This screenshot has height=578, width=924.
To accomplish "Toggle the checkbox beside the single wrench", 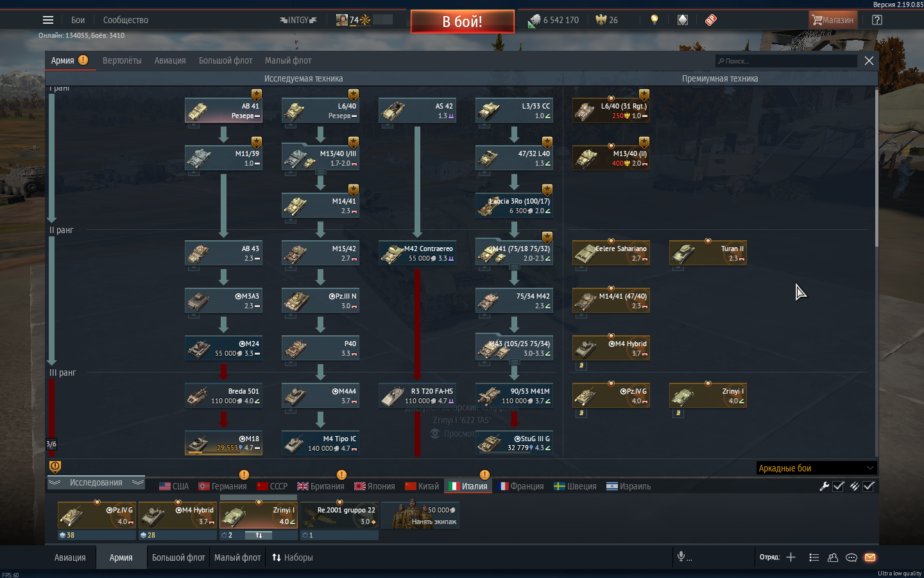I will pyautogui.click(x=839, y=486).
